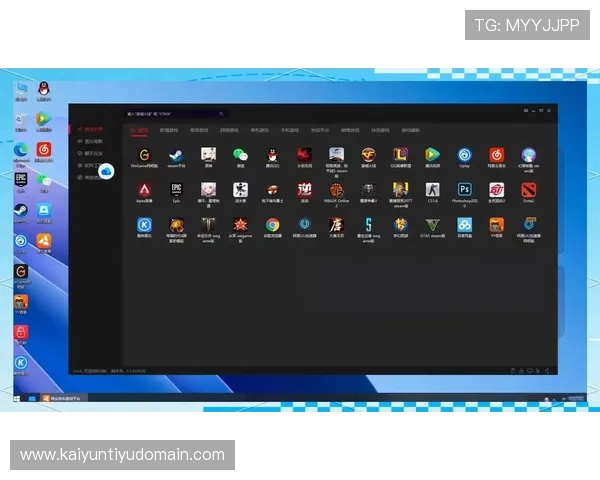The width and height of the screenshot is (600, 480).
Task: Launch the CrossFire game icon
Action: [368, 158]
